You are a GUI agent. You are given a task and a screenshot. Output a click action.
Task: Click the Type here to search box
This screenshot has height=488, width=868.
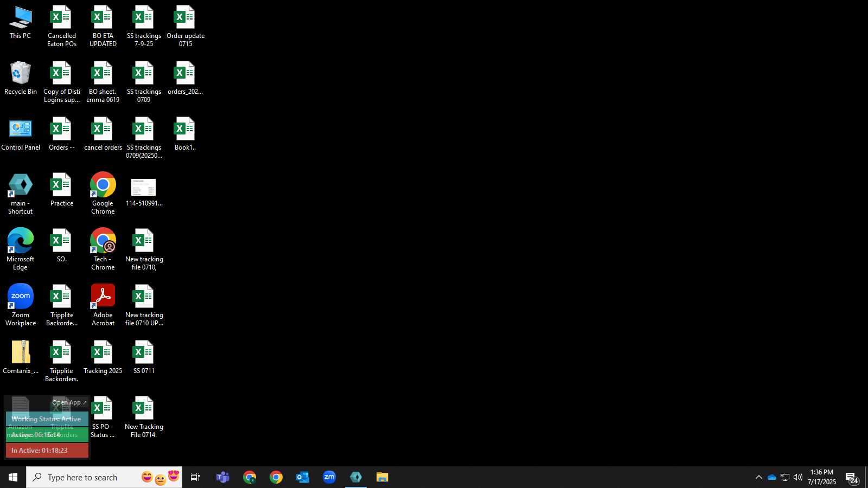pos(104,477)
